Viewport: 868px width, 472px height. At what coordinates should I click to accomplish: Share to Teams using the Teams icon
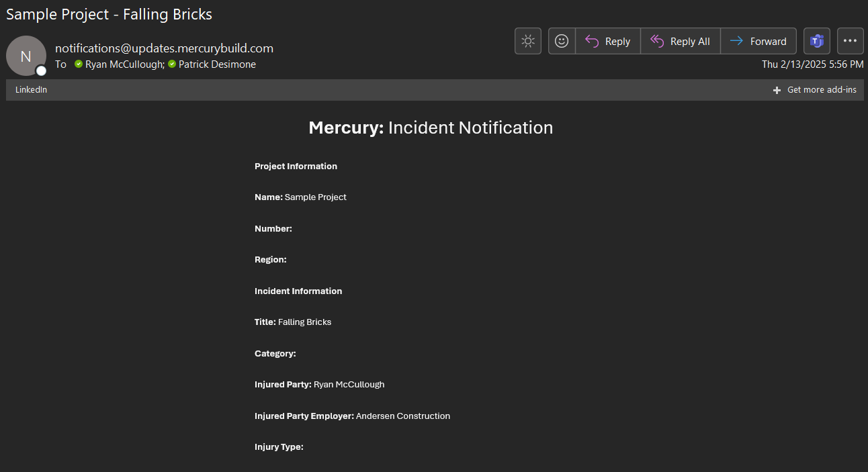point(817,41)
